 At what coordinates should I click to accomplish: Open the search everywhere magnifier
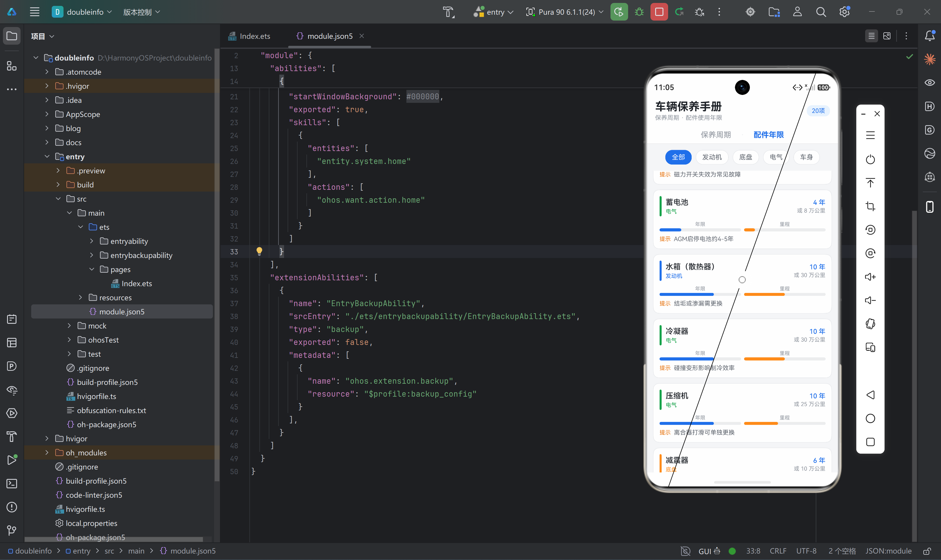point(821,12)
